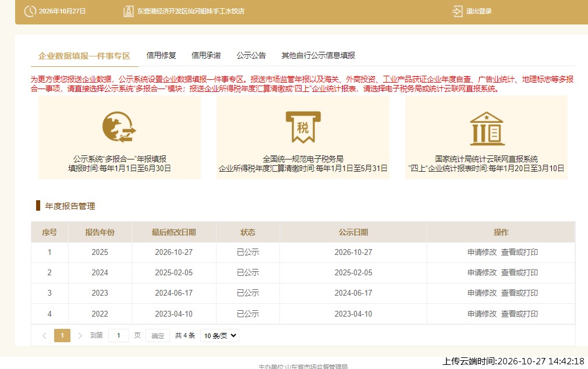Click the 状态 column header

[x=248, y=232]
